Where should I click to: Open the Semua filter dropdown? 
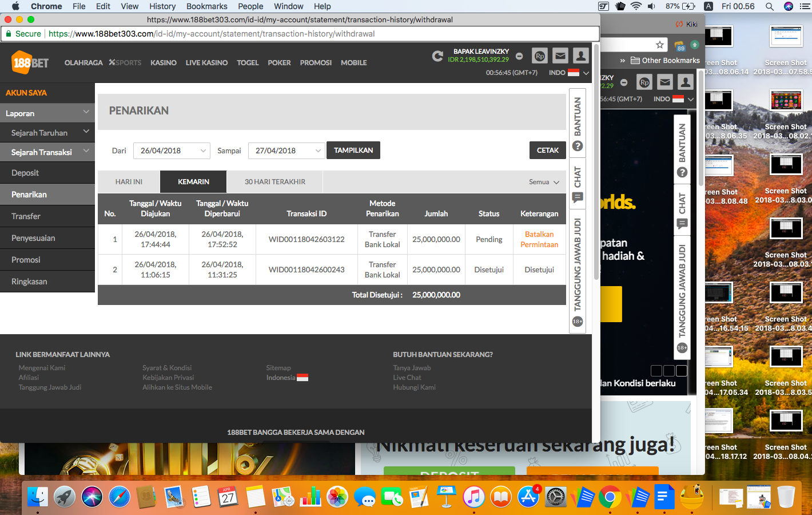click(x=544, y=182)
